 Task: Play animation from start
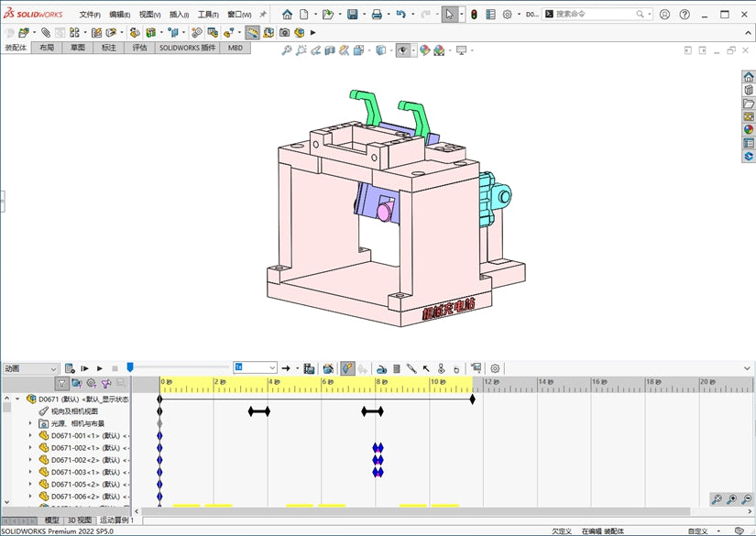85,368
